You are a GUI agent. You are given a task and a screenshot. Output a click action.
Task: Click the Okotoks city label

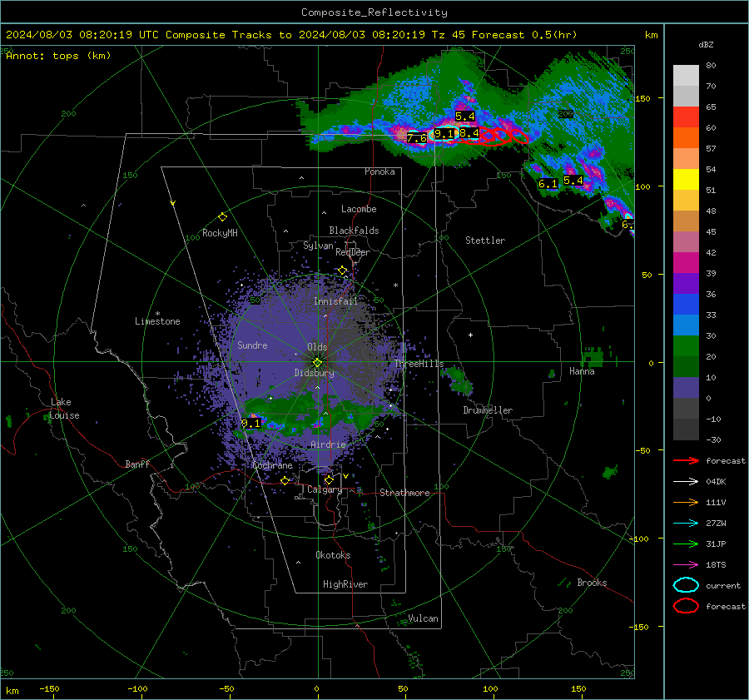(333, 555)
